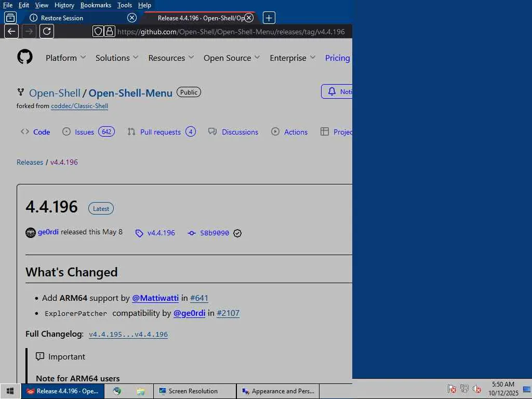
Task: Open the globe icon in the taskbar
Action: point(117,391)
